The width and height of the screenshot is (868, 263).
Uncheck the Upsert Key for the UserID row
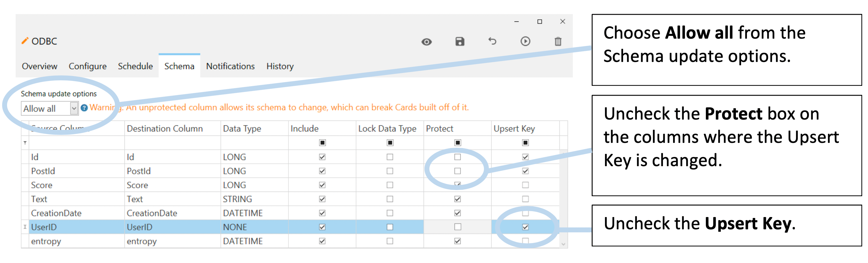(525, 227)
